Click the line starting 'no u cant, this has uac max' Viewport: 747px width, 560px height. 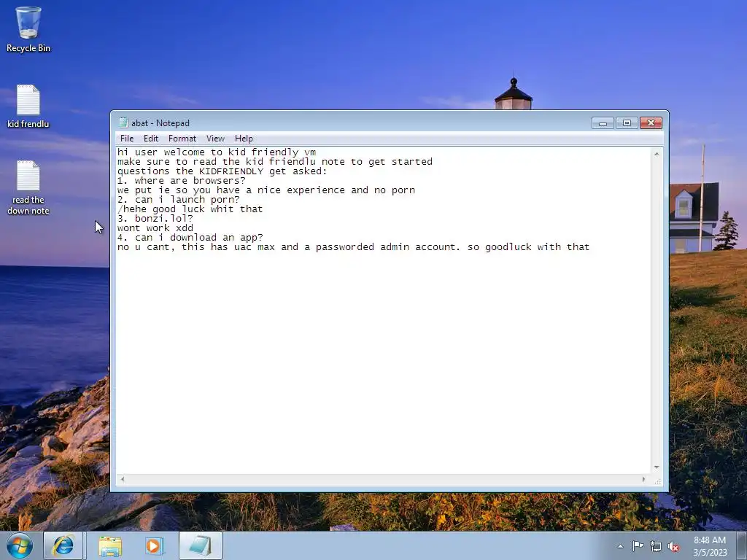pos(354,246)
